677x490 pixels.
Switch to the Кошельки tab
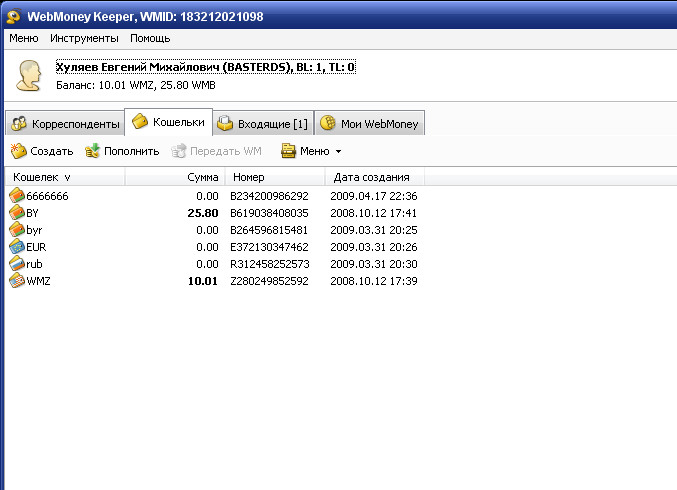168,121
